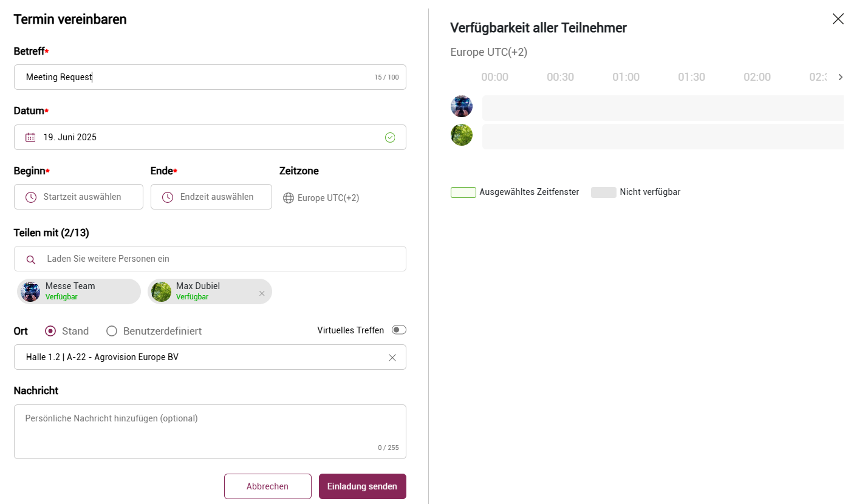Enable the Virtuelles Treffen switch
Screen dimensions: 851x504
(398, 330)
